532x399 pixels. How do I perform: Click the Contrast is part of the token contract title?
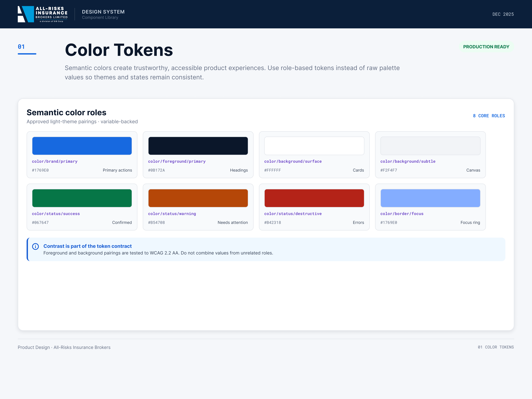(88, 246)
